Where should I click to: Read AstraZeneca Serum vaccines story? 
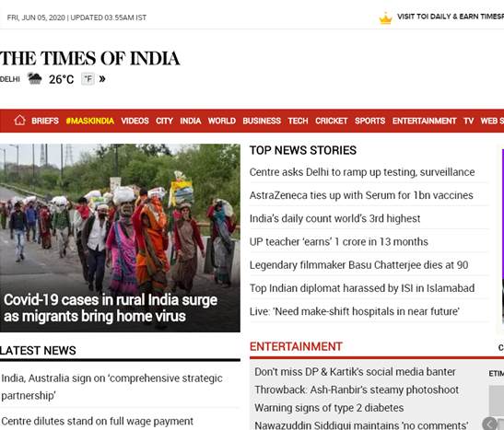click(361, 195)
